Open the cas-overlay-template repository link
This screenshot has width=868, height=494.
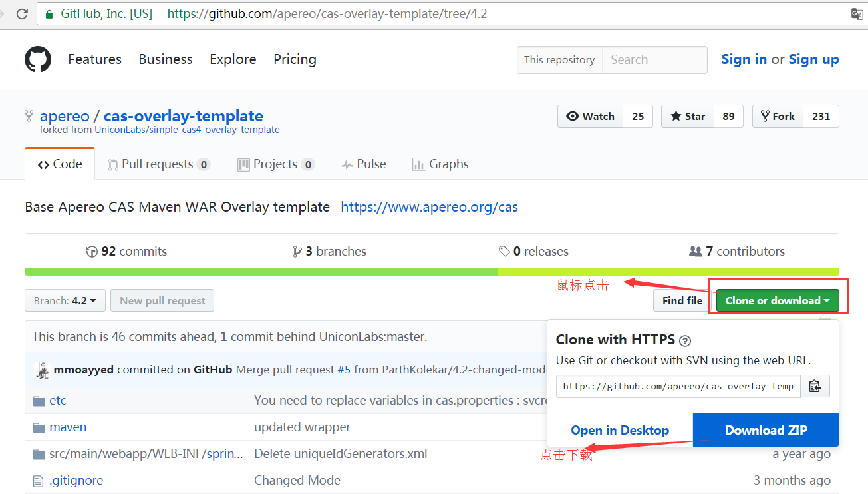coord(184,116)
